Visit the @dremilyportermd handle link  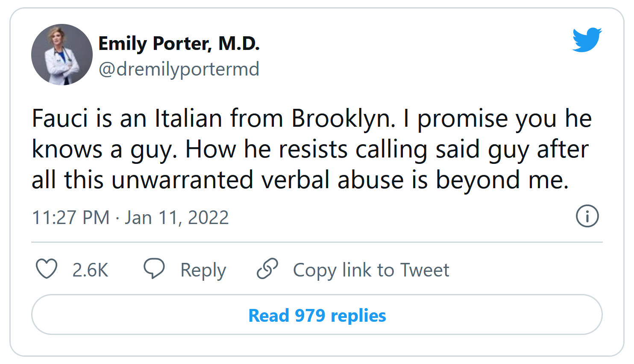click(x=179, y=69)
